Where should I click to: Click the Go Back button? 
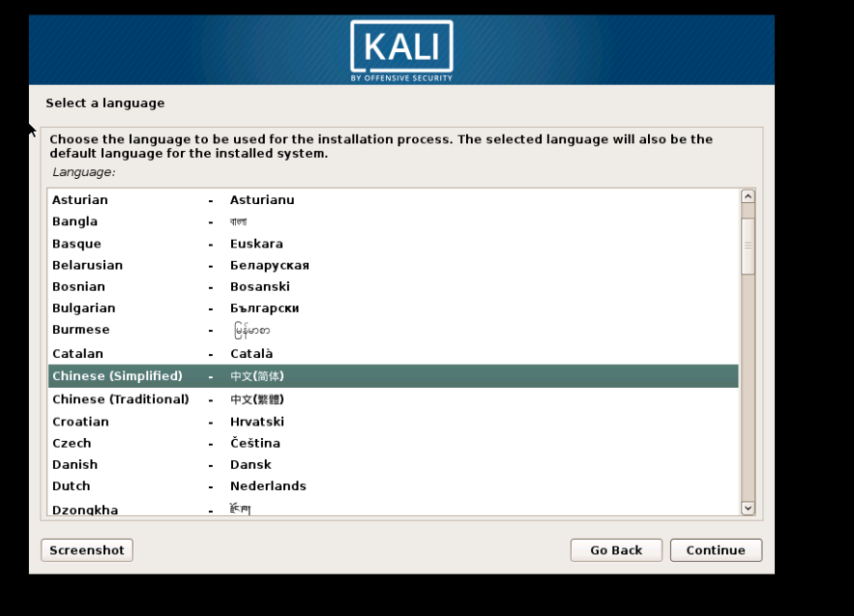tap(616, 551)
